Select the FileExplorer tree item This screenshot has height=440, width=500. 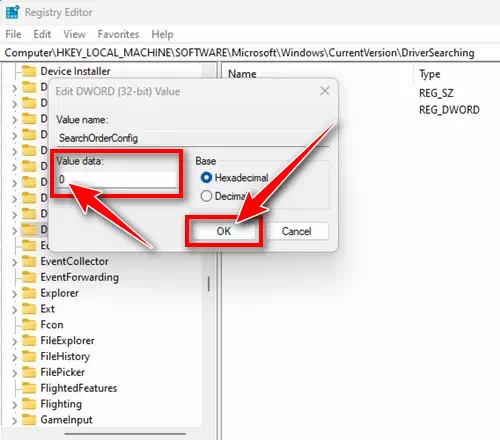[x=68, y=341]
